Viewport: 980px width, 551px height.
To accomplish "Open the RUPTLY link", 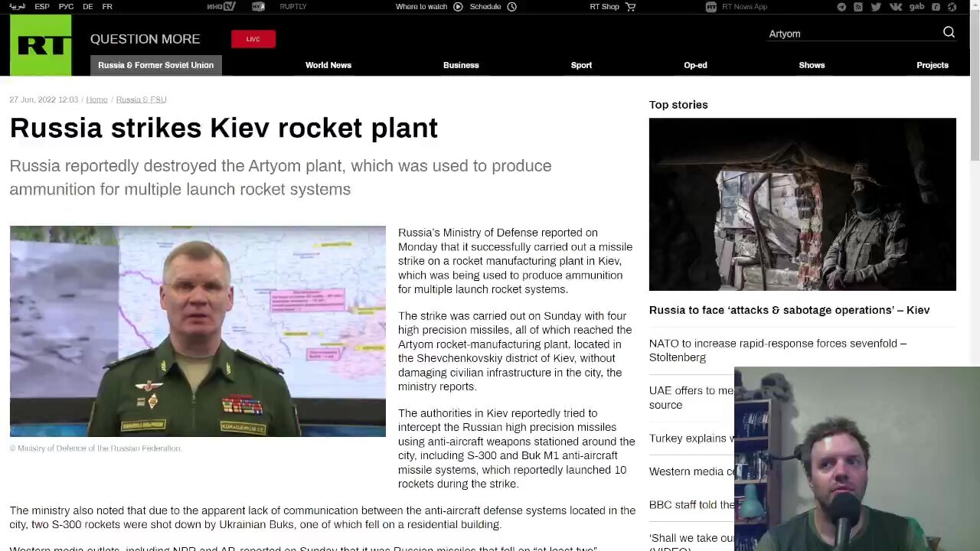I will [x=293, y=7].
